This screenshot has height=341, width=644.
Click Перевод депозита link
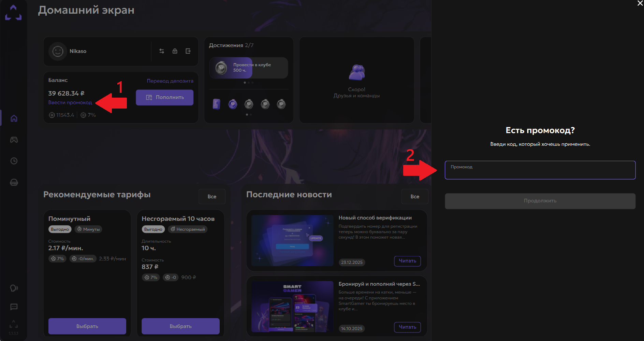pyautogui.click(x=170, y=81)
